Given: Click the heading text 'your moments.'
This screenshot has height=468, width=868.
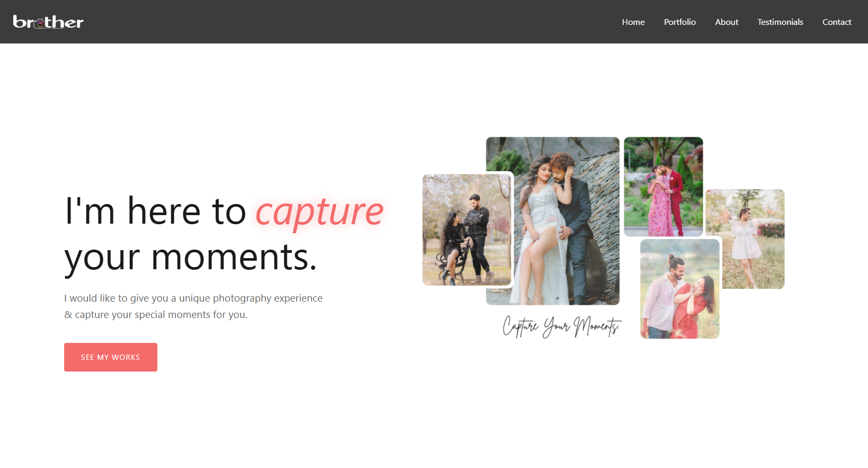Looking at the screenshot, I should click(191, 258).
